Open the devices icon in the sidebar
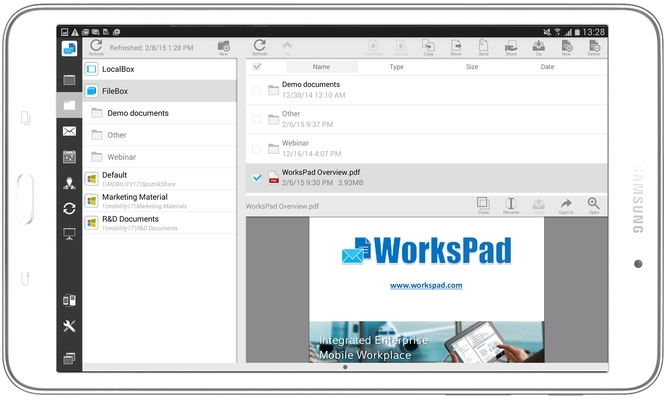 click(x=69, y=300)
